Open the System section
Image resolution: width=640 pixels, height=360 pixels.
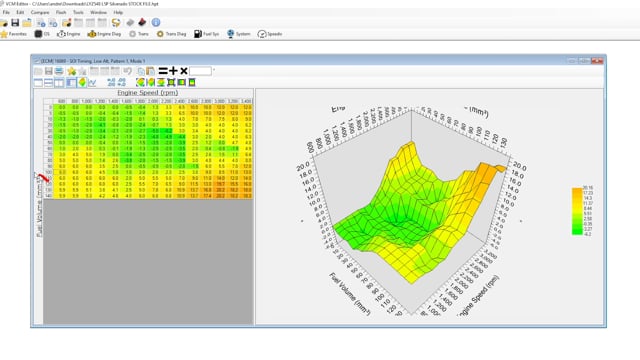click(238, 34)
